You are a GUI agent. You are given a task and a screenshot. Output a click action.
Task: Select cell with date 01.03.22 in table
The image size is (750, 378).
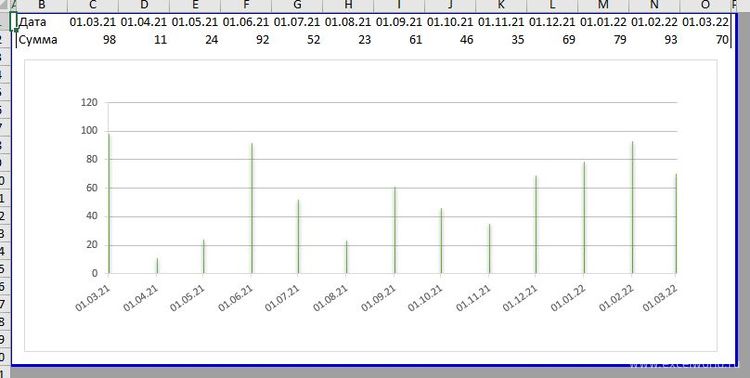tap(705, 22)
